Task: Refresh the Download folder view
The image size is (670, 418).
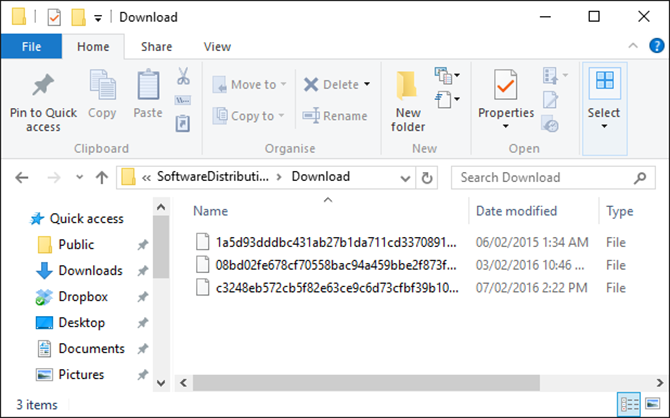Action: [x=428, y=177]
